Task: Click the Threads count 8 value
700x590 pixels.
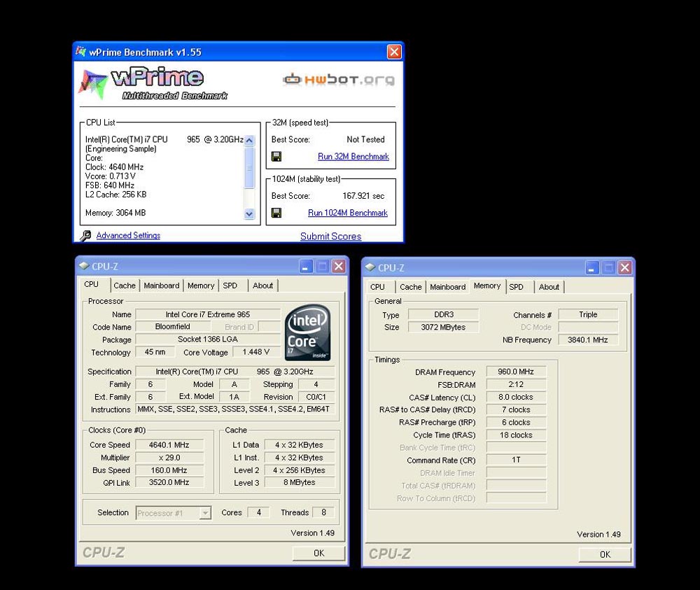Action: 323,512
